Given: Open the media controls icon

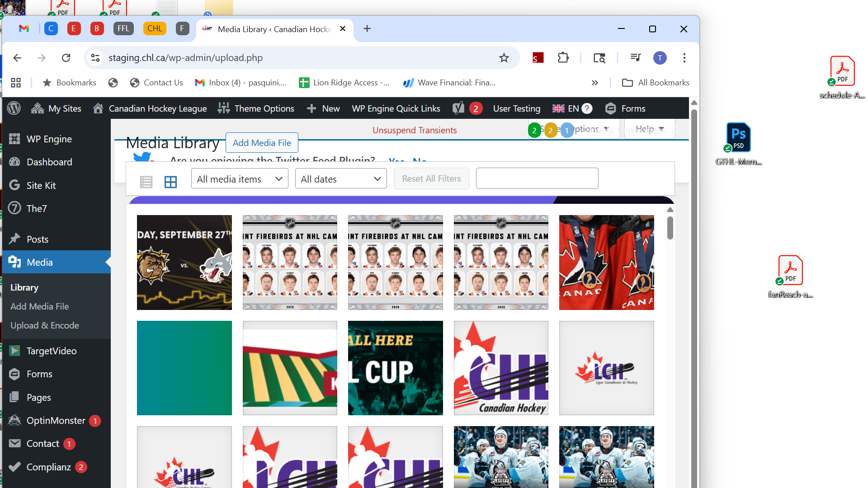Looking at the screenshot, I should coord(635,58).
